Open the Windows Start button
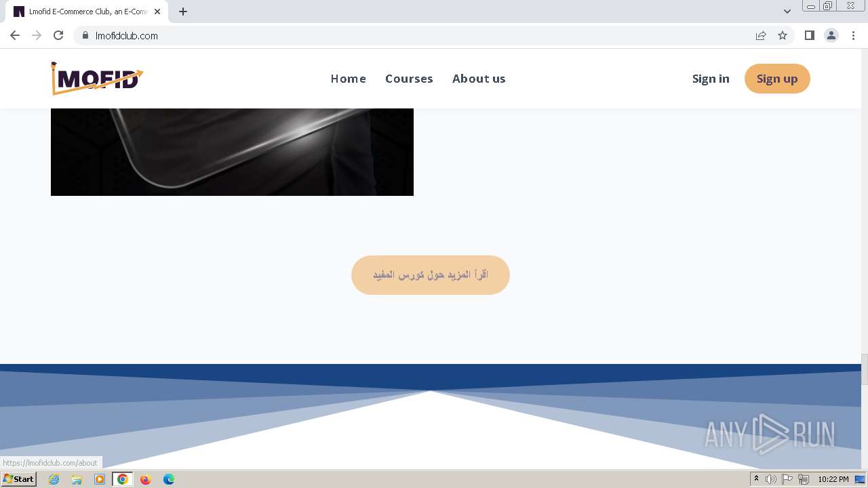The width and height of the screenshot is (868, 488). tap(18, 479)
